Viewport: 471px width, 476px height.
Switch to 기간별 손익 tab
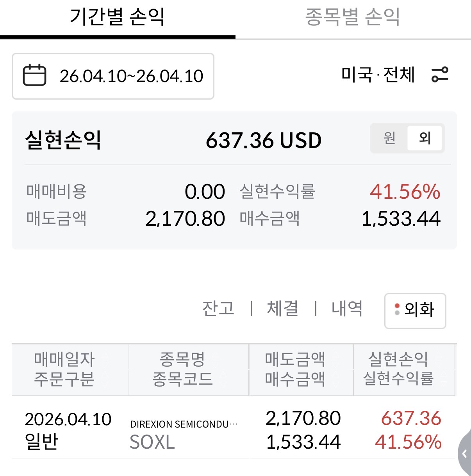[117, 18]
